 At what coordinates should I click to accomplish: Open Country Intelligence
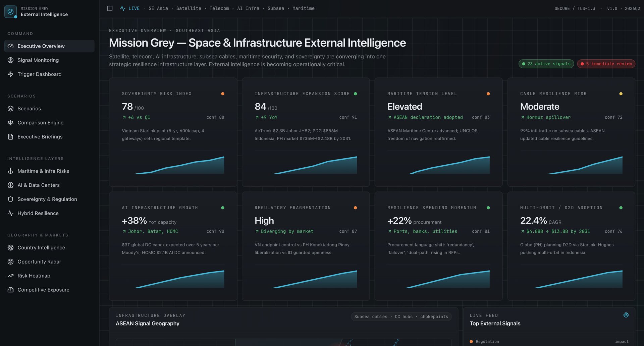[49, 248]
